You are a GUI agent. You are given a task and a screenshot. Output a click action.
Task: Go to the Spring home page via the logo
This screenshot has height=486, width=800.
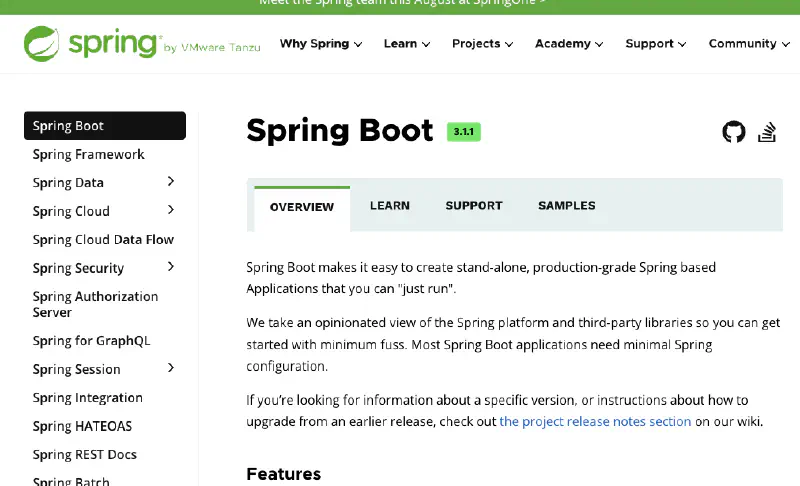click(142, 44)
